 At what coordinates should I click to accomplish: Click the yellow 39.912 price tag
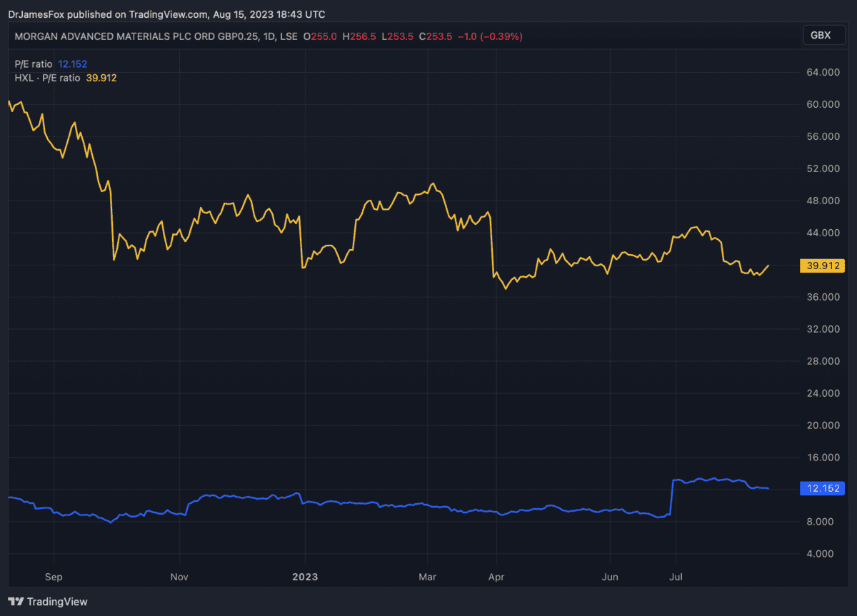click(823, 266)
